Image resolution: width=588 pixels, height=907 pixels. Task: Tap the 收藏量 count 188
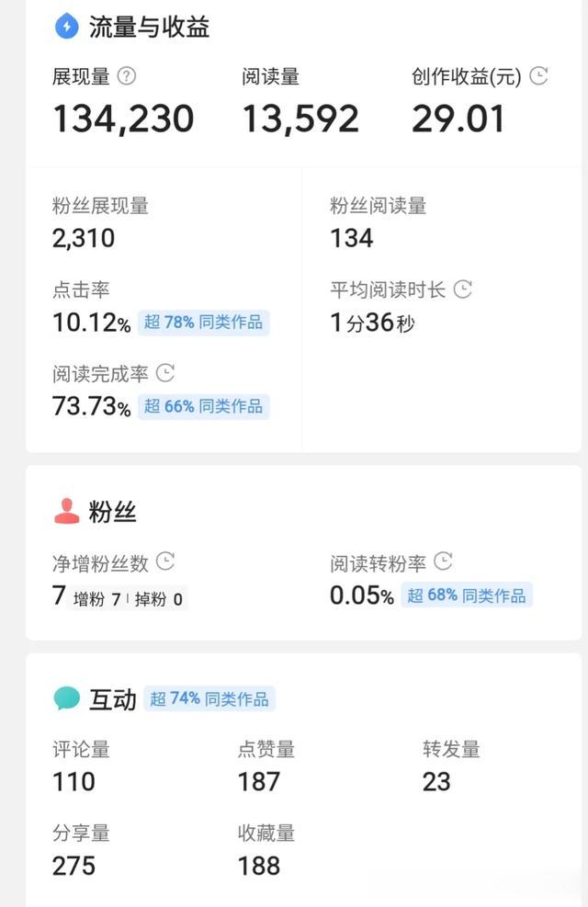pyautogui.click(x=258, y=866)
